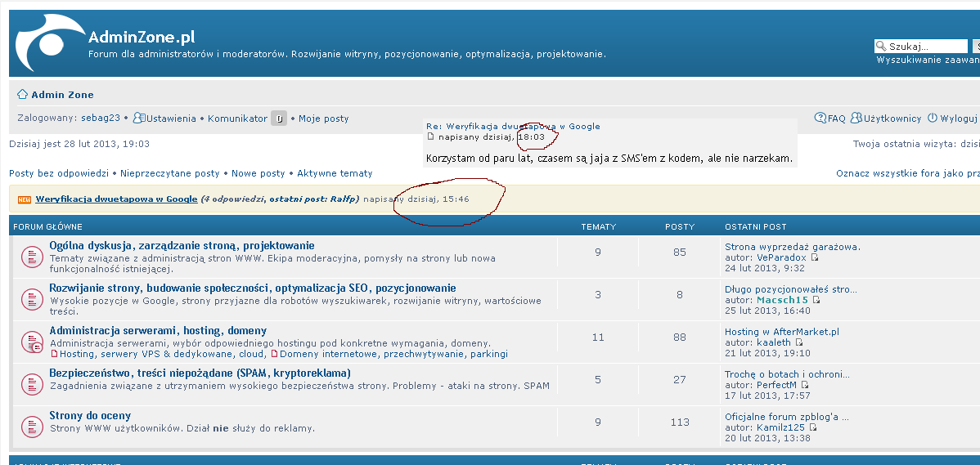Click forum icon for Ogólna dyskusja section
Screen dimensions: 980x465
pyautogui.click(x=31, y=257)
